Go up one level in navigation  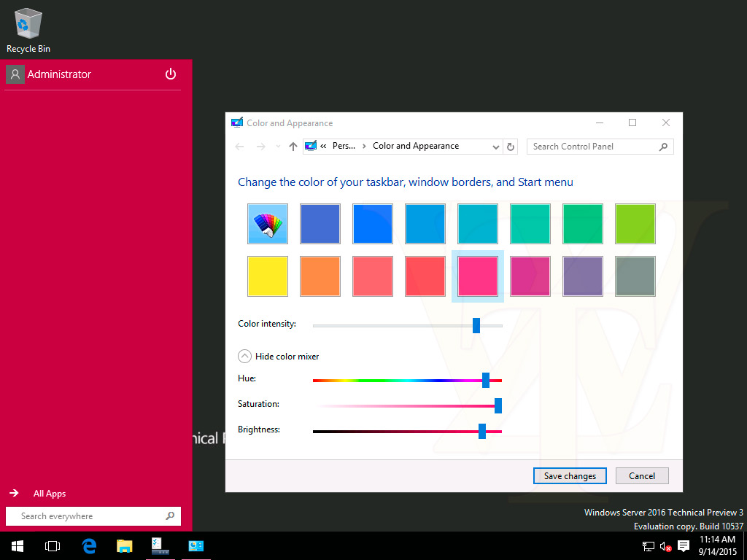[x=293, y=147]
